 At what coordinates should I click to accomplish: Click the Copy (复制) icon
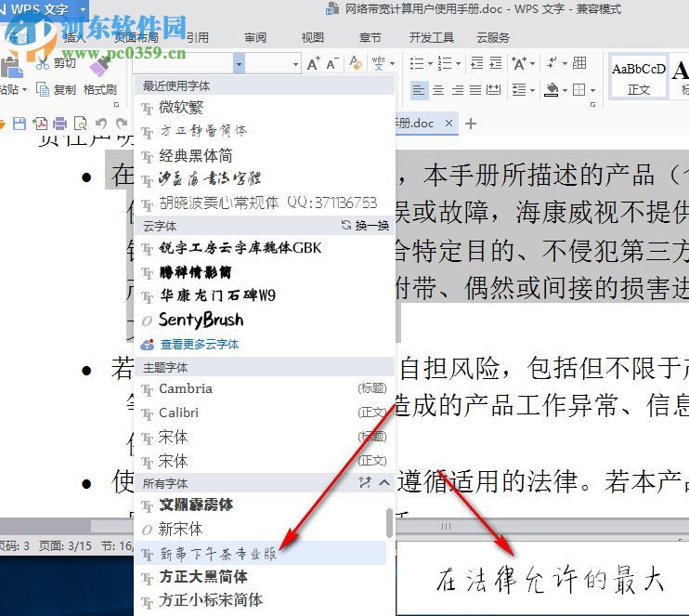tap(42, 90)
